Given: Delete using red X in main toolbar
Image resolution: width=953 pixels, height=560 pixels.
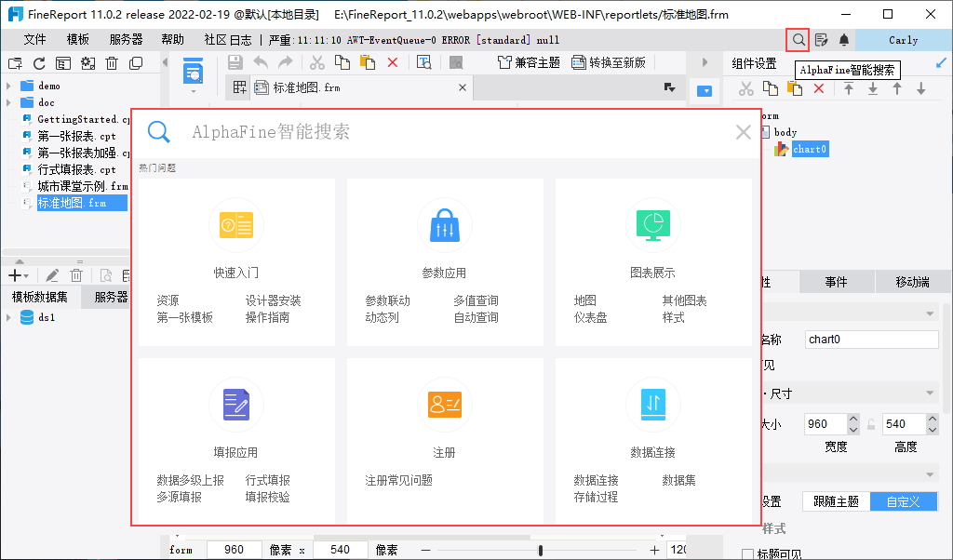Looking at the screenshot, I should pyautogui.click(x=393, y=62).
